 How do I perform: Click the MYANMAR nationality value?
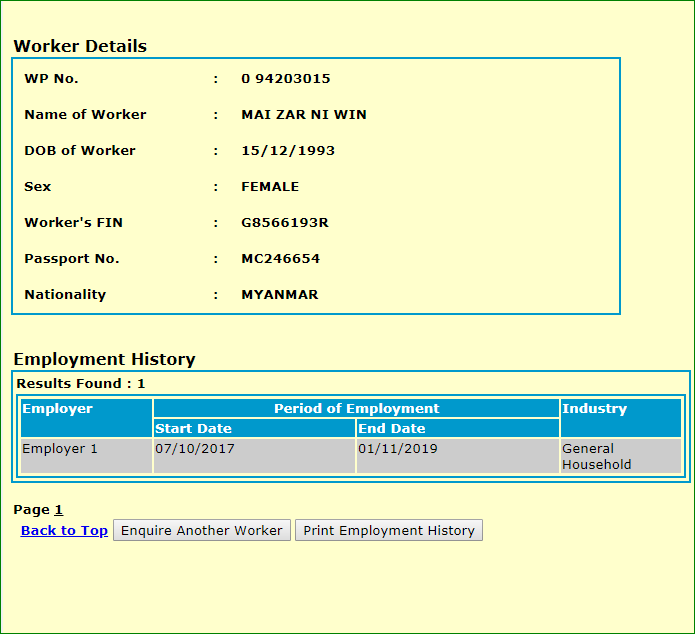[280, 295]
